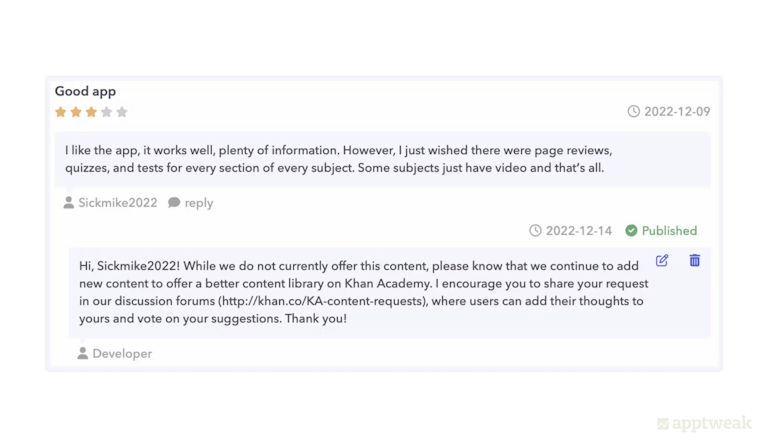Delete the developer reply with the trash icon
768x448 pixels.
point(694,260)
